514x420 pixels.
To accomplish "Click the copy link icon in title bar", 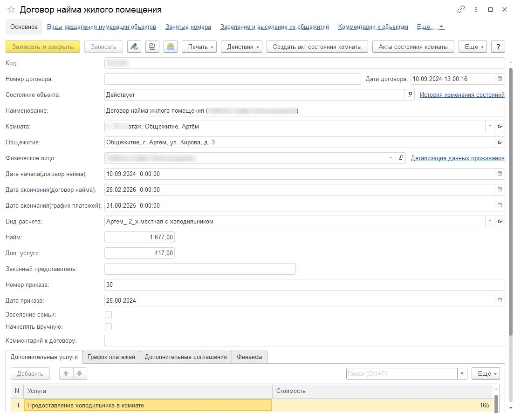I will [x=461, y=10].
